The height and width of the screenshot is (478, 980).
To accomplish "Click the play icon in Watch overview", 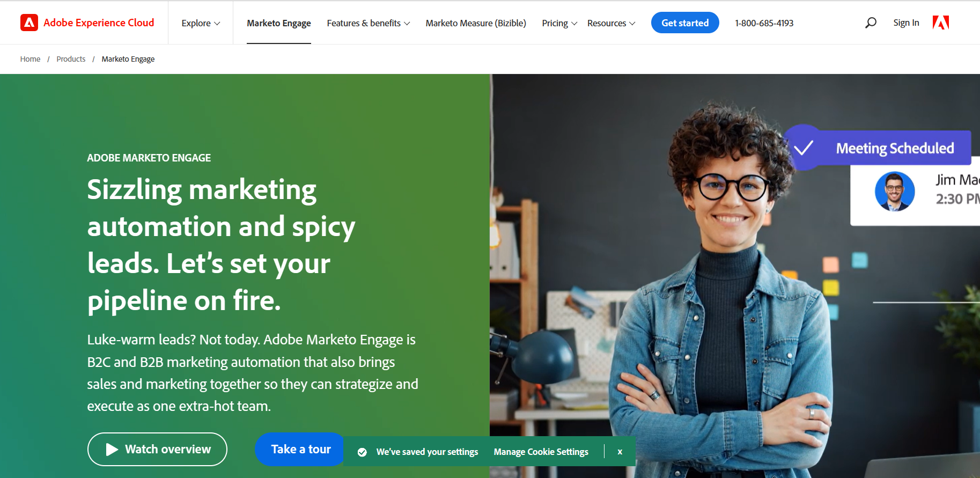I will coord(112,450).
